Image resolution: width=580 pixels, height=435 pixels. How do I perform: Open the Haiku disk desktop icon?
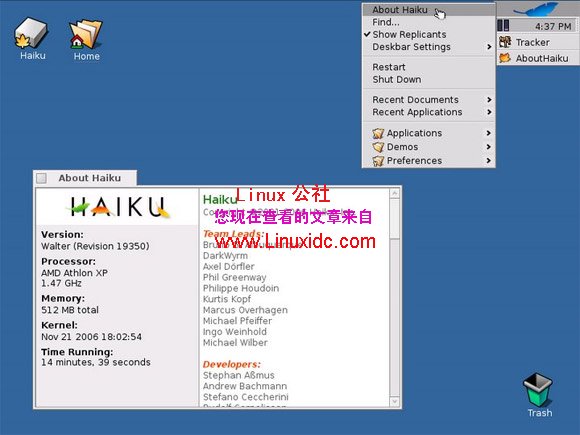(x=31, y=33)
